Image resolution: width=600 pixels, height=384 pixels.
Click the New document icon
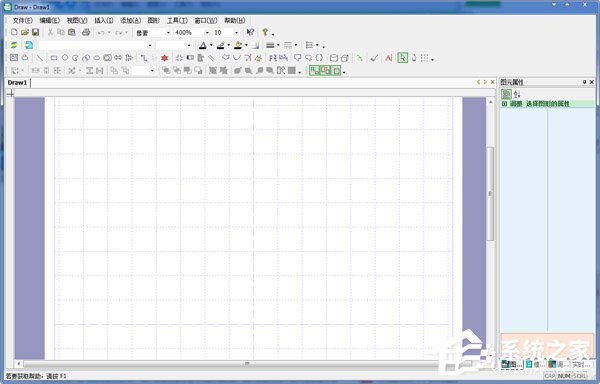click(x=14, y=32)
